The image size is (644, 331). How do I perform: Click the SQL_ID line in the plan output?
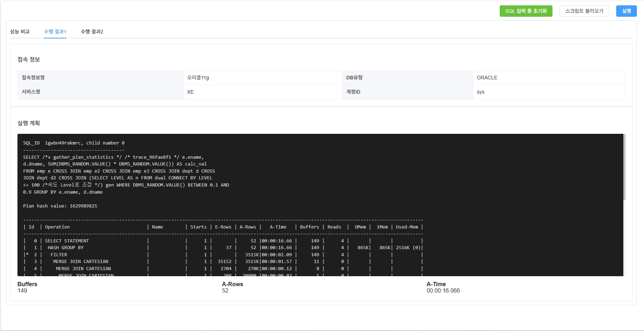coord(74,143)
